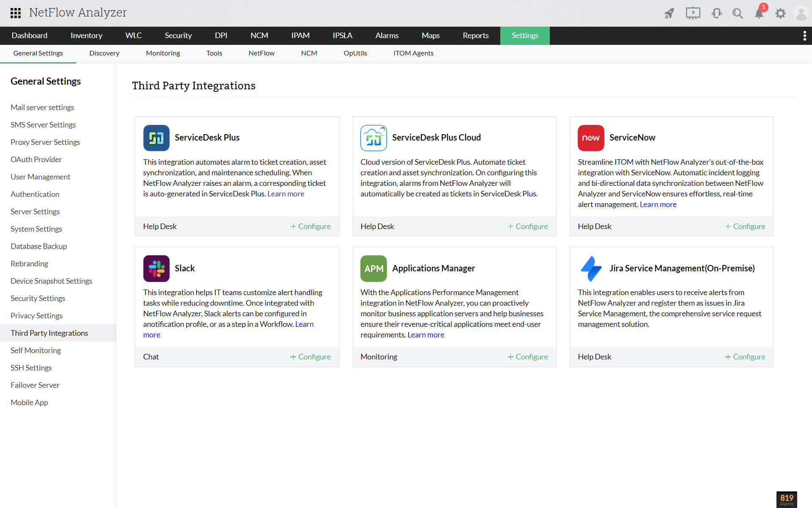Select the NetFlow settings sub-tab

(x=261, y=53)
